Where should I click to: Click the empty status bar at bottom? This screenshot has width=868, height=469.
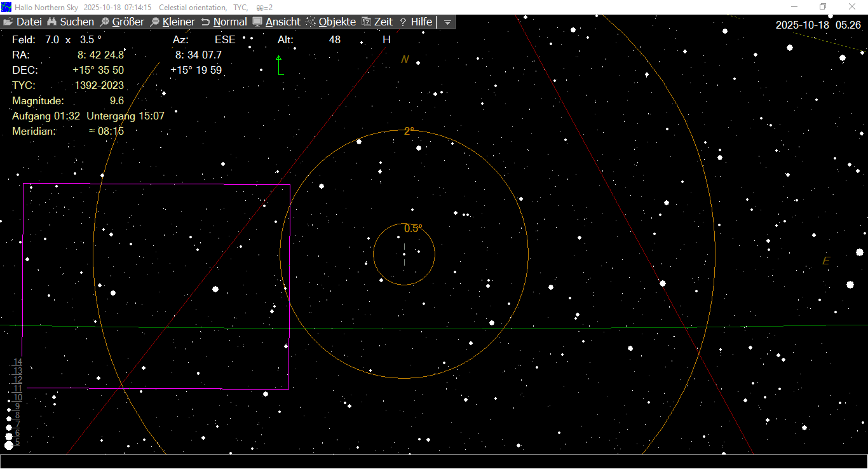point(434,461)
